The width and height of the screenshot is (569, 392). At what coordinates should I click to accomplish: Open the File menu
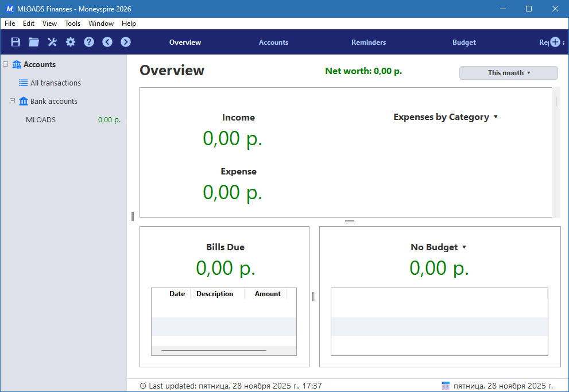9,24
